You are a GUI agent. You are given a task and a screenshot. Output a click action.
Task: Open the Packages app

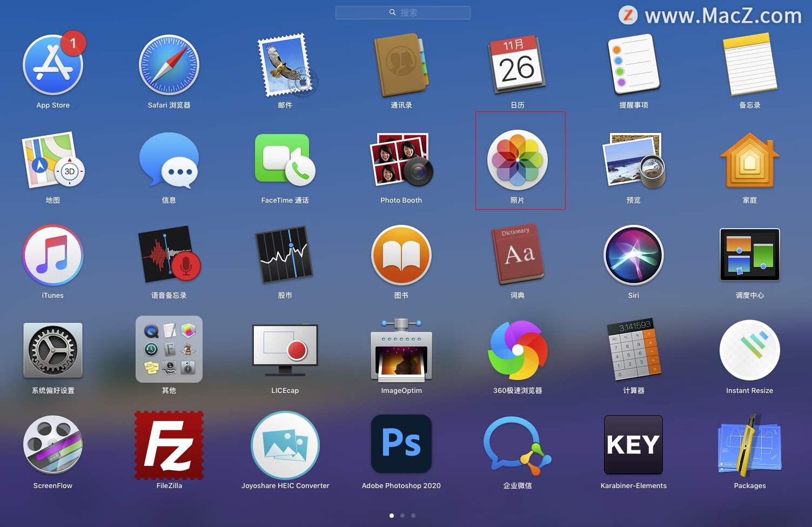tap(750, 445)
